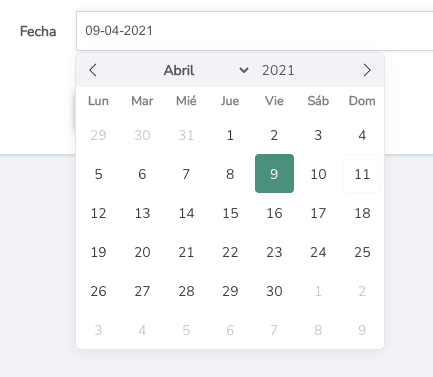Viewport: 433px width, 377px height.
Task: Choose April 18 on Sunday column
Action: point(362,213)
